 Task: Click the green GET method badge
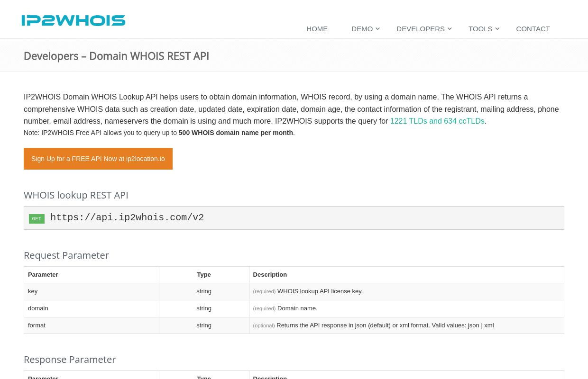pyautogui.click(x=37, y=219)
